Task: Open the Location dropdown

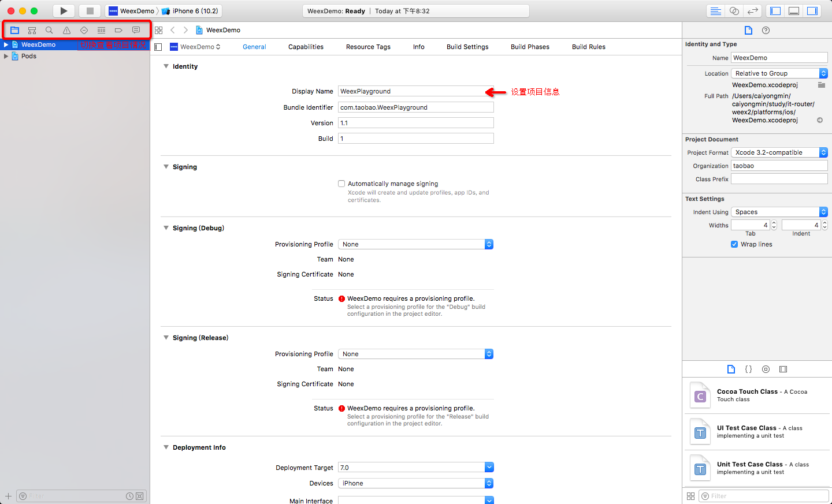Action: [779, 73]
